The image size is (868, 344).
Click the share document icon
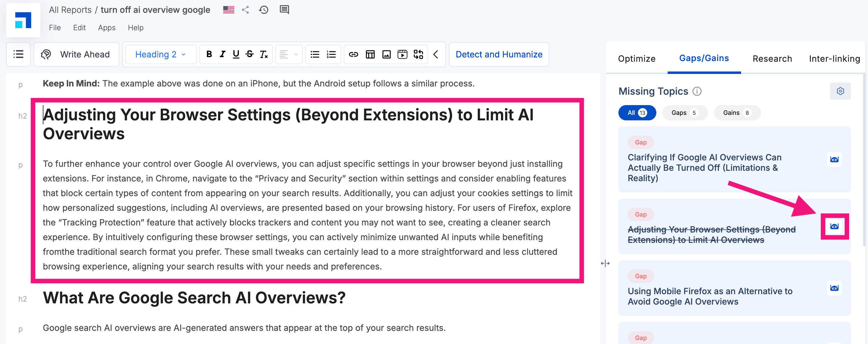pos(245,10)
